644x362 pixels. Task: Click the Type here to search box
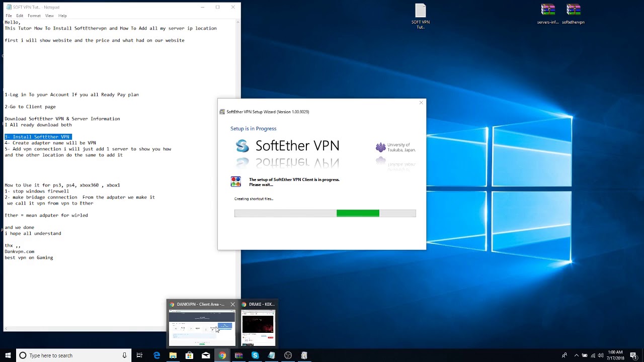coord(73,355)
